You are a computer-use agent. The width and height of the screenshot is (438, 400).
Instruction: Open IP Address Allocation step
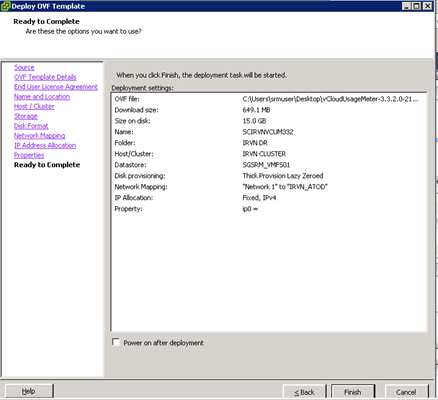click(45, 145)
